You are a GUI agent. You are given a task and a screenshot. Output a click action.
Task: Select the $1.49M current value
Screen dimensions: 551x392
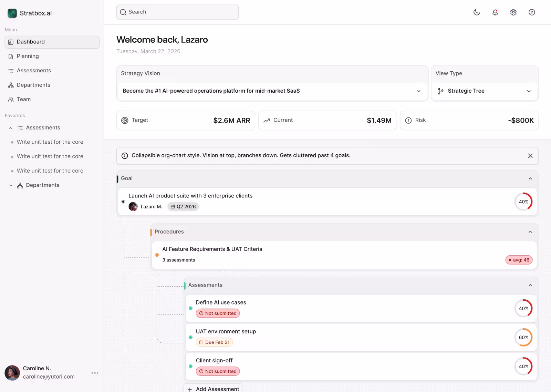pos(379,121)
